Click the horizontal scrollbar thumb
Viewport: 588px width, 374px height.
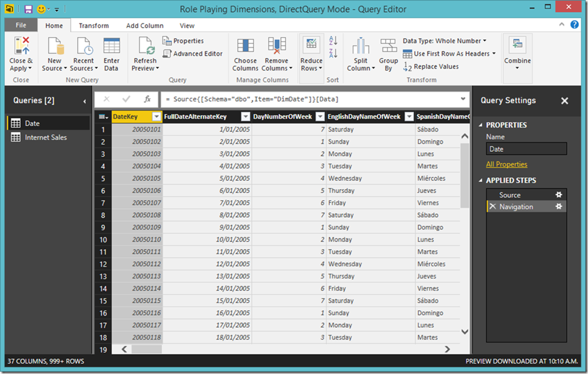point(146,350)
